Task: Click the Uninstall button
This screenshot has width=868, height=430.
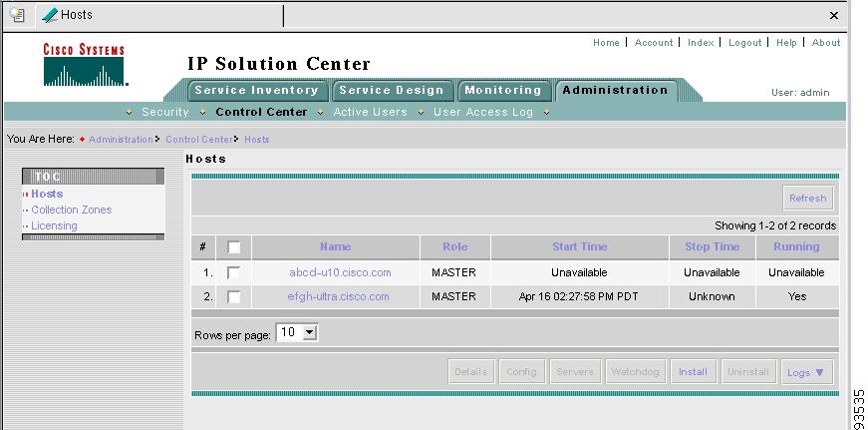Action: click(x=748, y=372)
